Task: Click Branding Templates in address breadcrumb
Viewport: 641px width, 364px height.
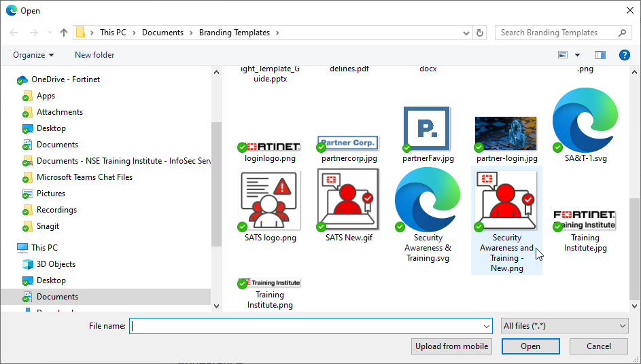Action: pos(235,33)
